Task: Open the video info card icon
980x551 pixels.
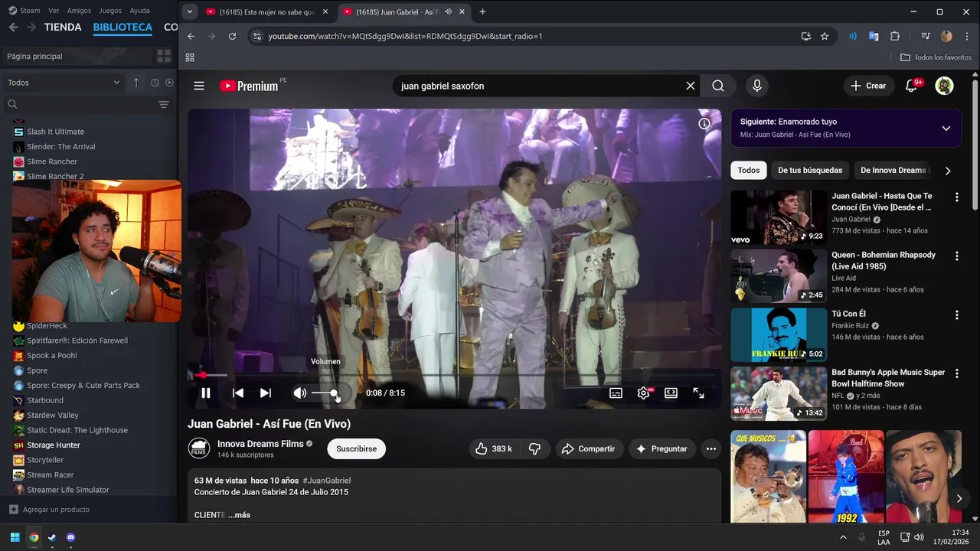Action: (x=704, y=123)
